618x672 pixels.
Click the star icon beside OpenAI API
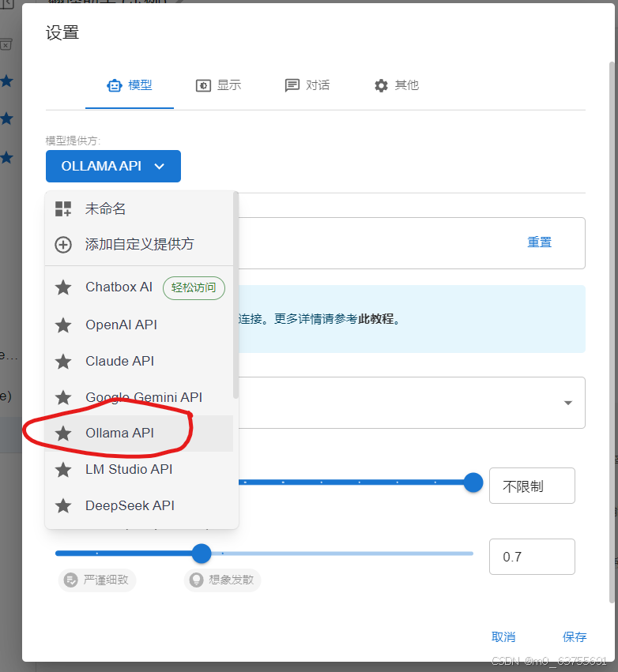coord(63,325)
